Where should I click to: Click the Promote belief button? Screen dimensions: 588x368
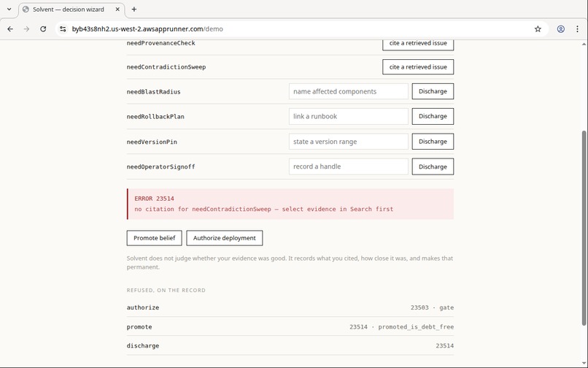(154, 238)
